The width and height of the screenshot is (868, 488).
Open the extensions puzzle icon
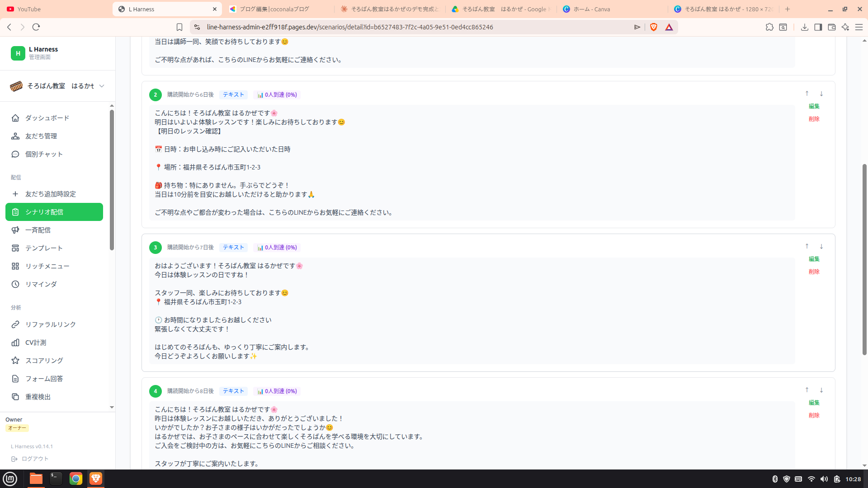pos(769,27)
